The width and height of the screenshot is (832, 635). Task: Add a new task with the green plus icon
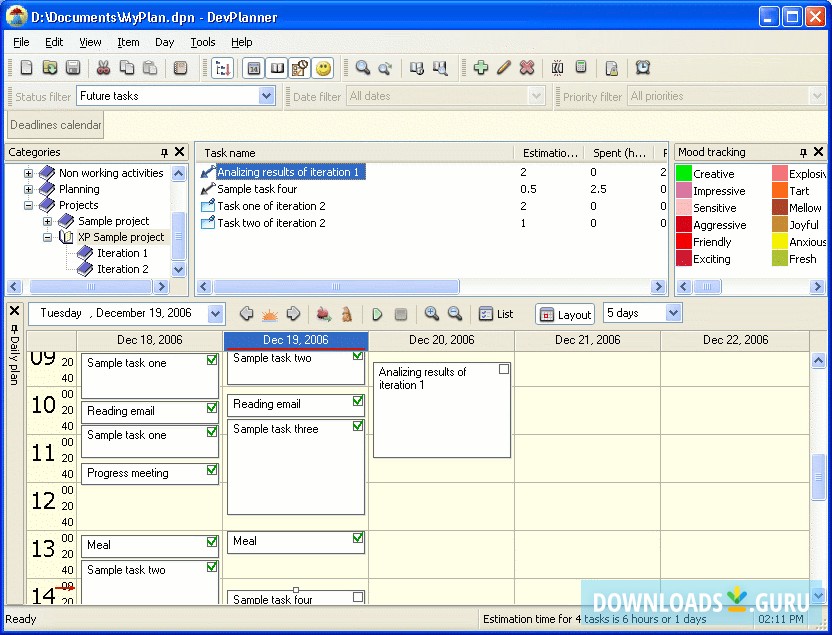pos(481,67)
